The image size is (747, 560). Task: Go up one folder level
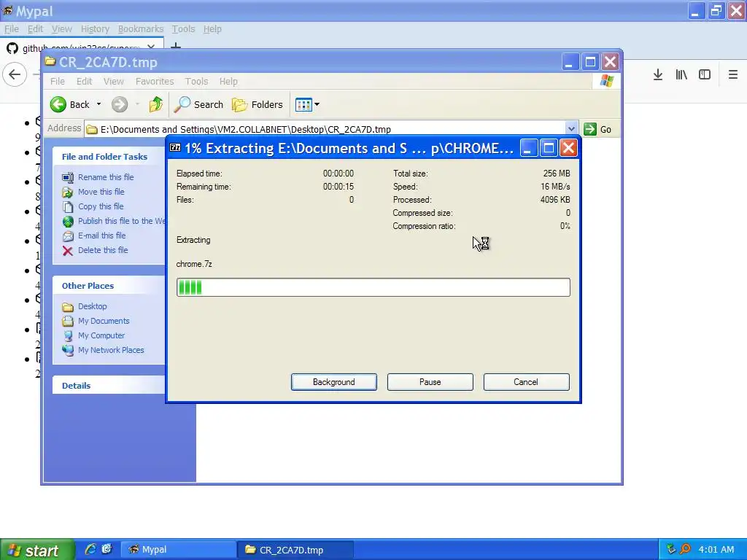[156, 104]
